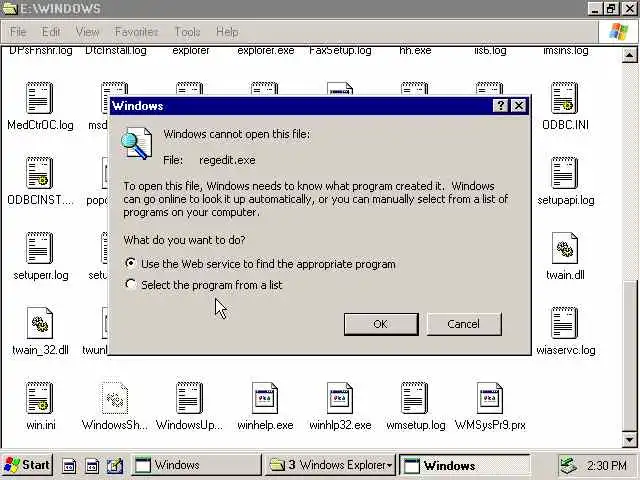This screenshot has height=480, width=640.
Task: Select the wmsetup.log file icon
Action: point(415,398)
